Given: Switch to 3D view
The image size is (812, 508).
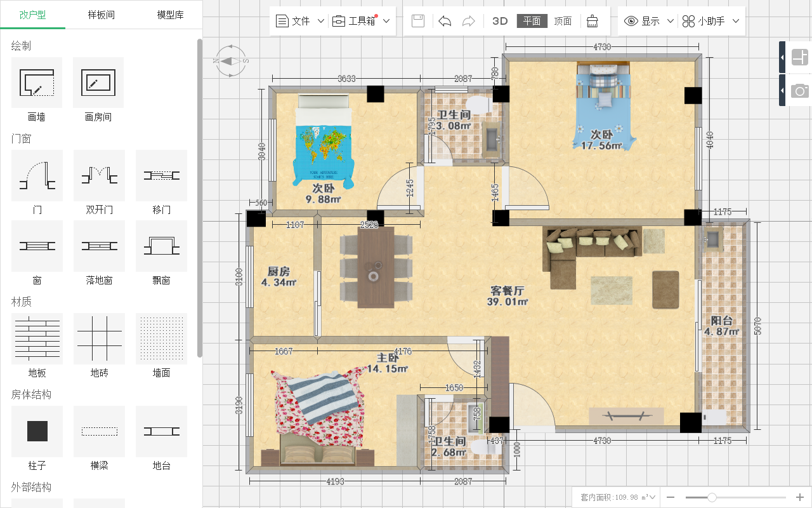Looking at the screenshot, I should point(500,21).
